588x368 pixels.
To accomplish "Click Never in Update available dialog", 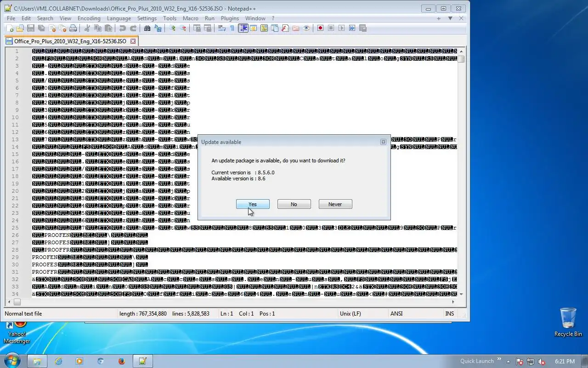I will 335,204.
